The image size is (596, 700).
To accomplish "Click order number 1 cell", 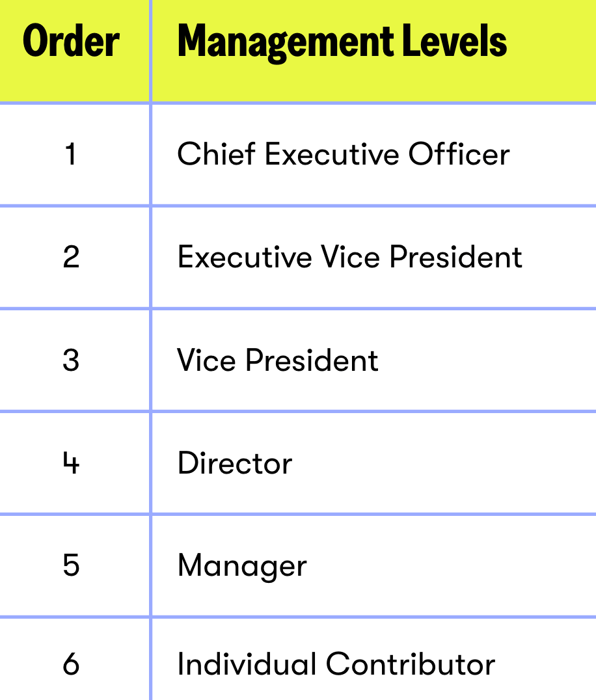I will [71, 154].
